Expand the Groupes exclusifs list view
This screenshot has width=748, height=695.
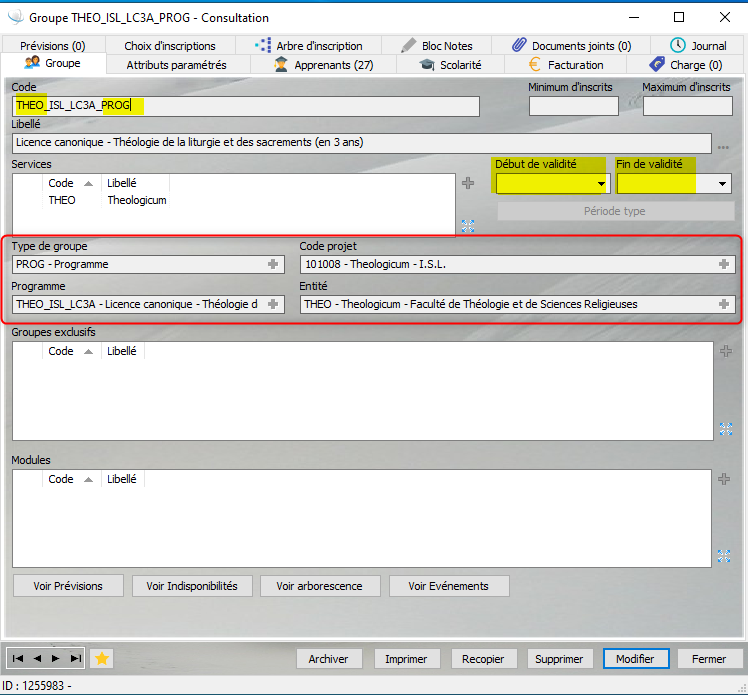[x=726, y=429]
